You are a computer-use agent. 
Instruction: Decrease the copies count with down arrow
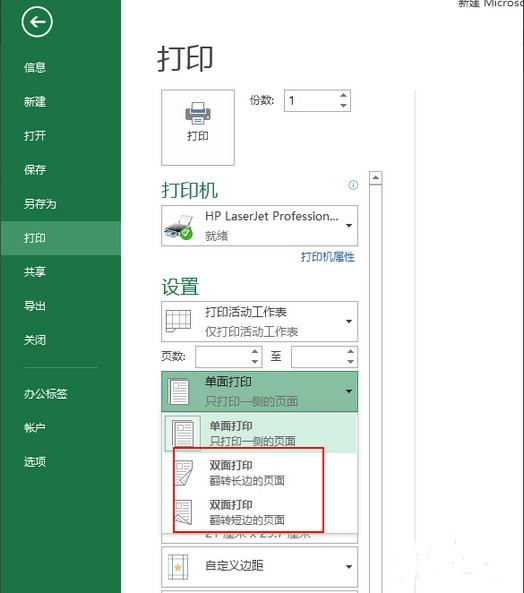(343, 106)
